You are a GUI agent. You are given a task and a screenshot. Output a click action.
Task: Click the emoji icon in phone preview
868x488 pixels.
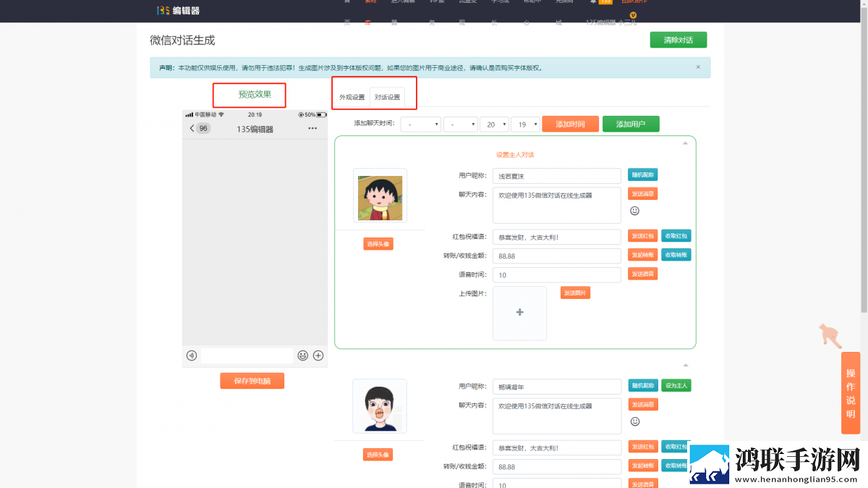point(302,356)
